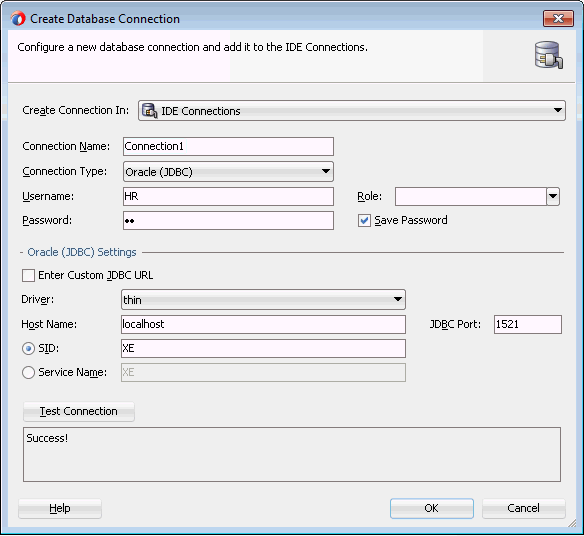Click the resize grip at dialog corner

pos(572,523)
